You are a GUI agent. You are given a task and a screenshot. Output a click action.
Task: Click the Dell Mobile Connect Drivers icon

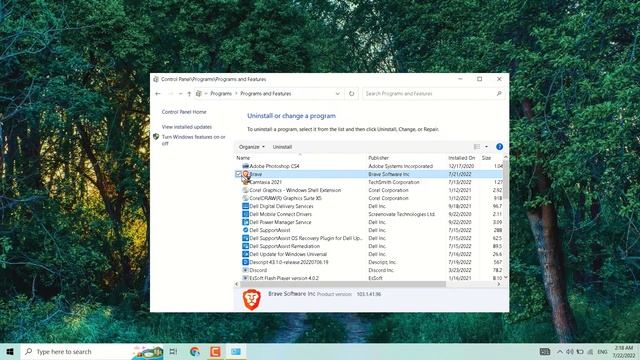245,214
